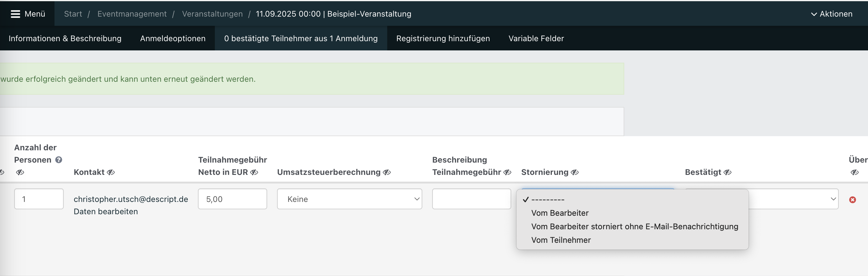
Task: Toggle visibility of Umsatzsteuerberechnung column
Action: tap(387, 172)
